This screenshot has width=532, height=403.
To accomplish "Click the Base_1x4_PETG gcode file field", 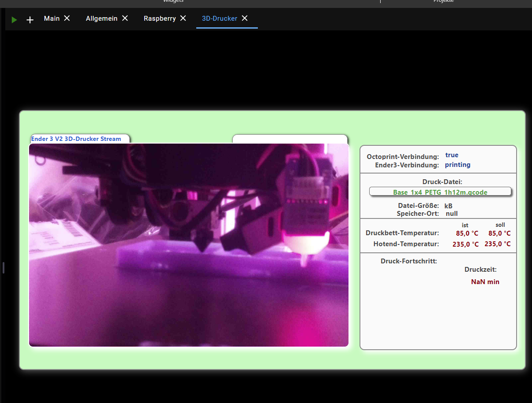I will (440, 192).
